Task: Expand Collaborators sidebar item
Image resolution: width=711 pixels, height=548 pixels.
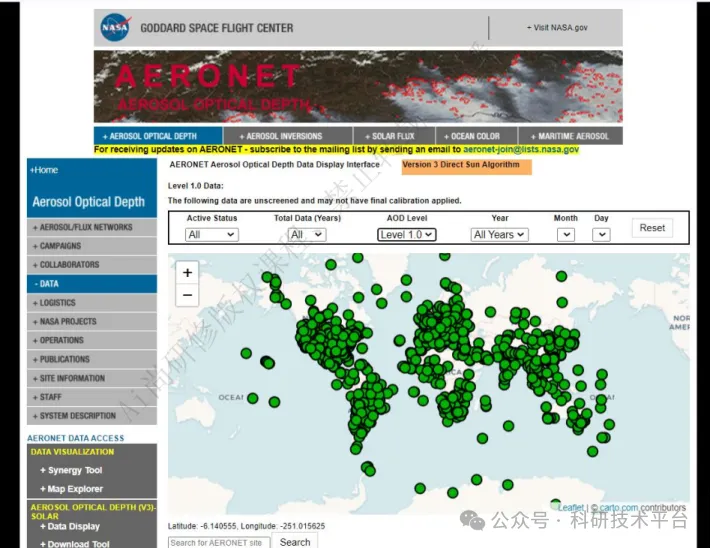Action: [92, 265]
